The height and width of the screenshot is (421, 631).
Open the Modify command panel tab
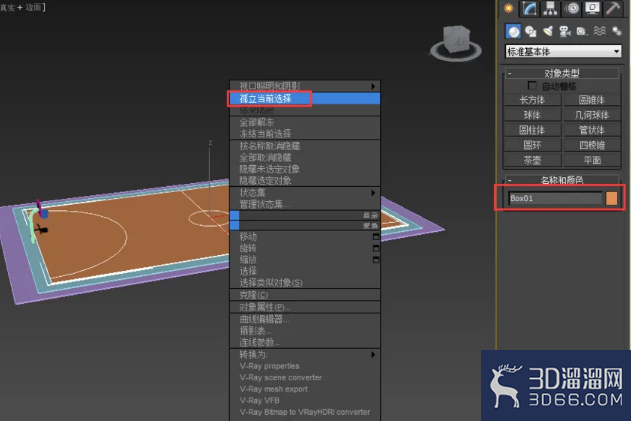click(x=530, y=8)
